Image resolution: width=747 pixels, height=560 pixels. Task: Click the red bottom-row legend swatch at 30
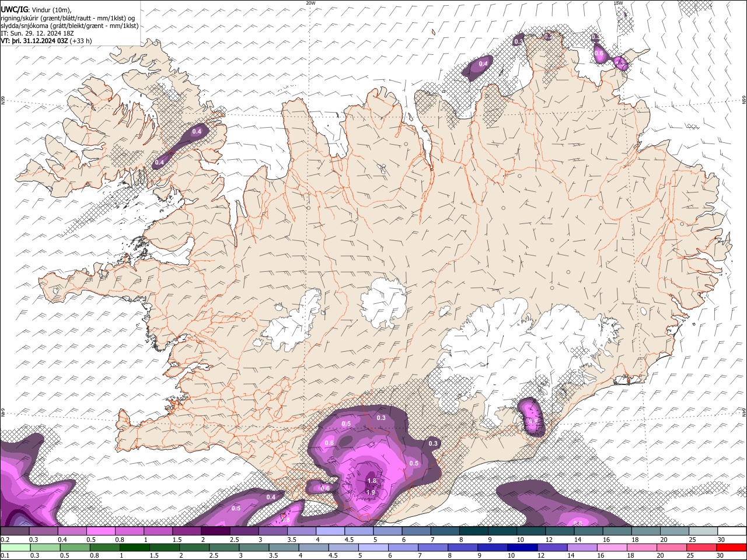(732, 548)
